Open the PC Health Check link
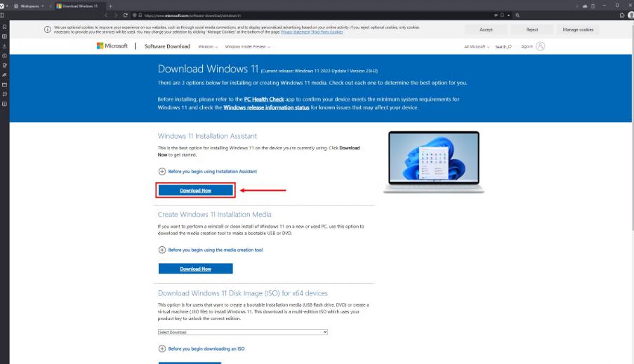634x364 pixels. pyautogui.click(x=264, y=99)
